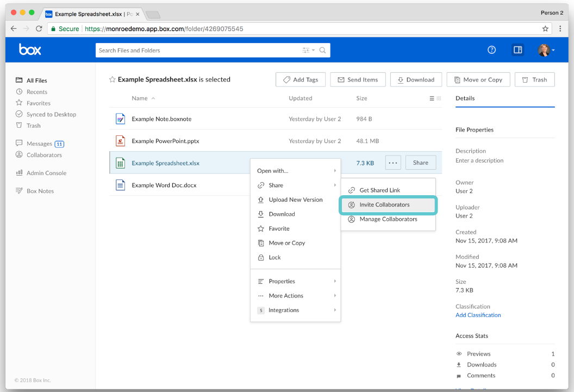Toggle the details sidebar panel icon
This screenshot has width=574, height=392.
click(517, 50)
